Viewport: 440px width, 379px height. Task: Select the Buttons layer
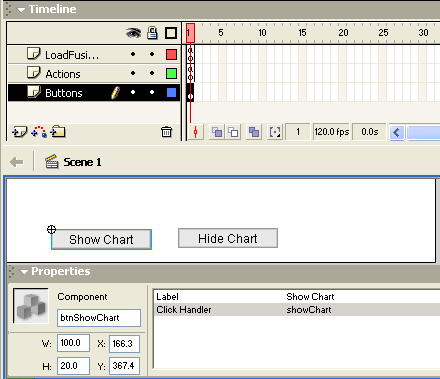(94, 92)
